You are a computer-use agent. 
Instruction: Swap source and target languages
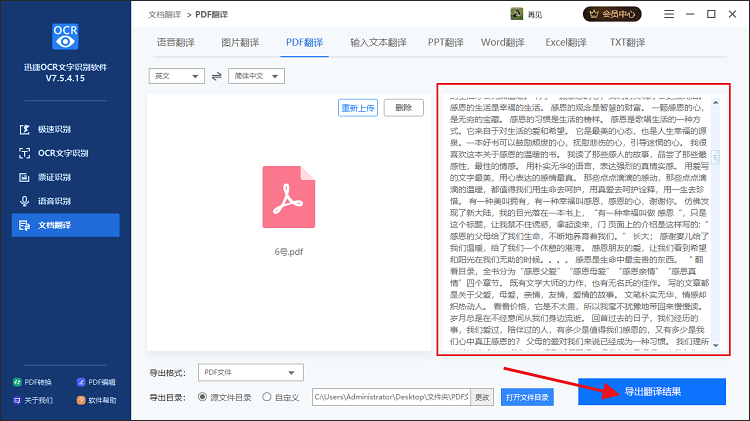click(217, 76)
